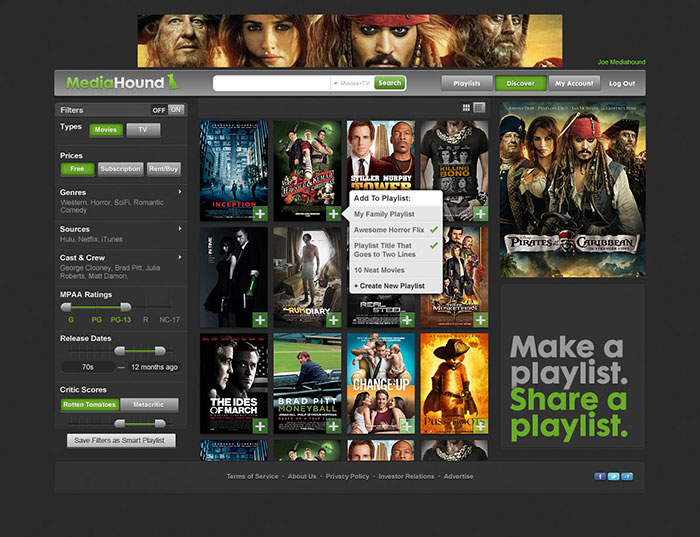Click into the search text field
700x537 pixels.
pyautogui.click(x=271, y=83)
